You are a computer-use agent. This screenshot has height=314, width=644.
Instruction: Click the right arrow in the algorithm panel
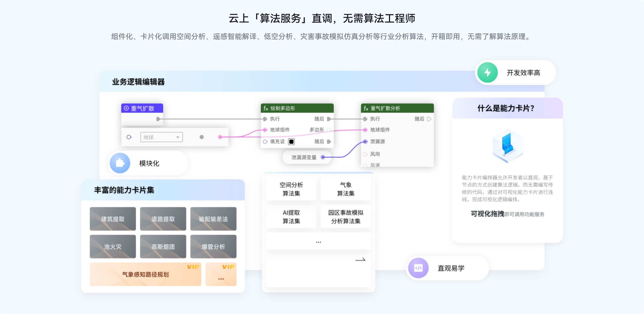(360, 259)
